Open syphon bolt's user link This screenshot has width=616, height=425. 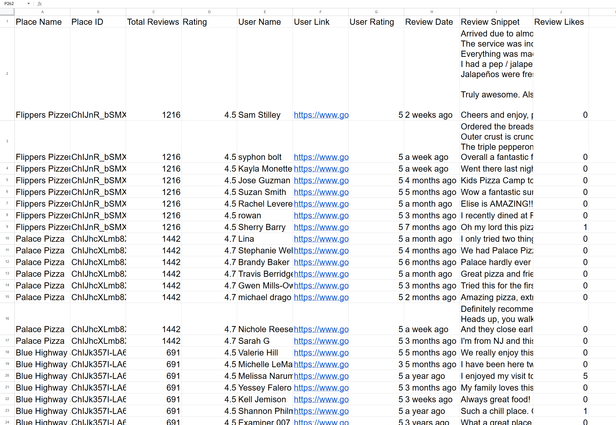(x=320, y=157)
